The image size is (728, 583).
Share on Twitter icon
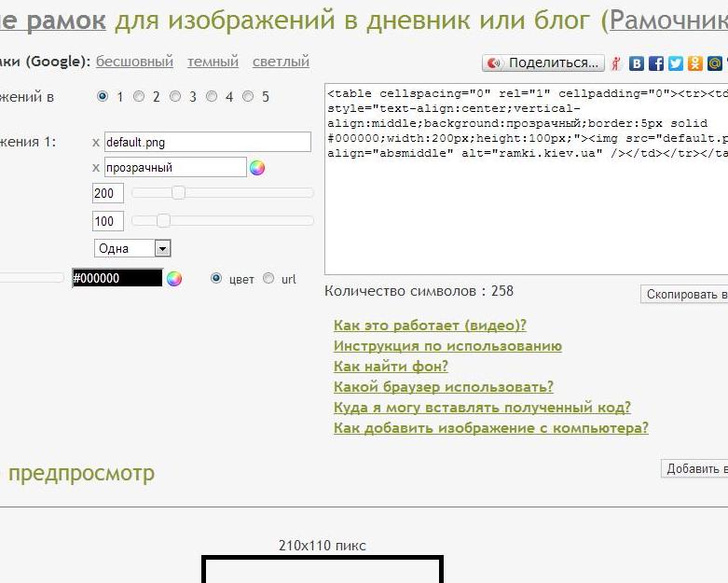point(675,63)
